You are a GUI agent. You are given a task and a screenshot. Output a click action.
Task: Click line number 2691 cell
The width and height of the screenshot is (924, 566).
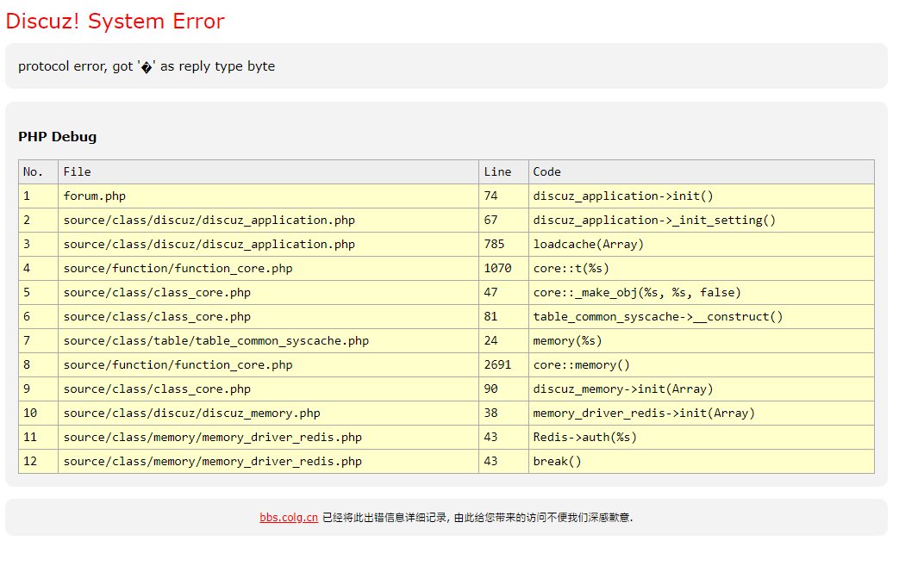pyautogui.click(x=503, y=365)
